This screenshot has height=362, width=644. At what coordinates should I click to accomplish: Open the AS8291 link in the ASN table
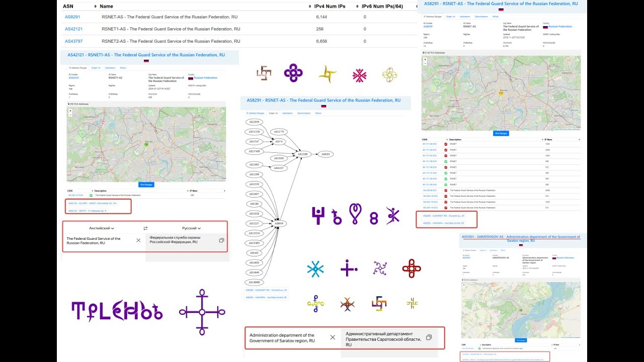tap(72, 17)
